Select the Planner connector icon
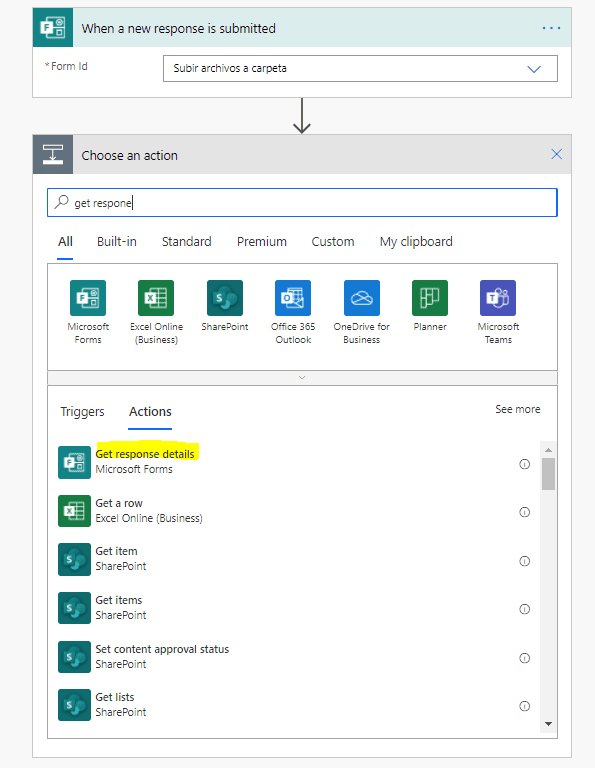 [x=430, y=298]
